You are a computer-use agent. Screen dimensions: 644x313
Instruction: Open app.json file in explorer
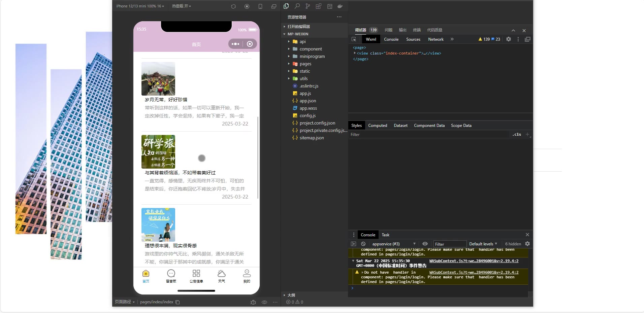coord(308,101)
